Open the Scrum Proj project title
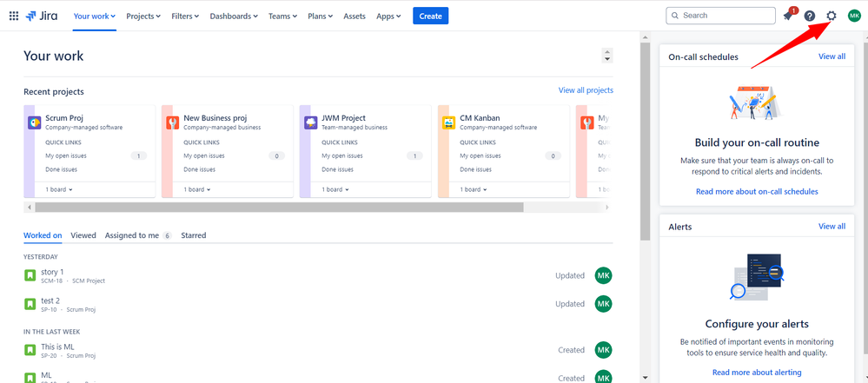The image size is (868, 383). pyautogui.click(x=64, y=118)
